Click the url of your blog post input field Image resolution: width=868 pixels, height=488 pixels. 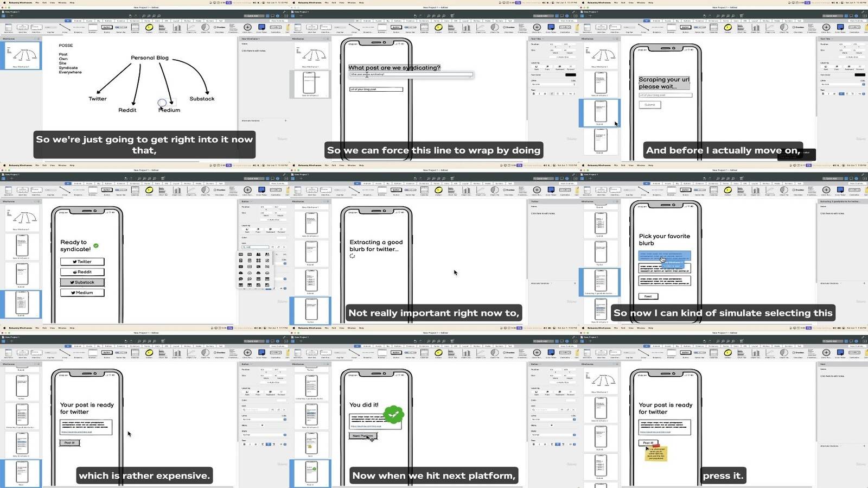376,90
